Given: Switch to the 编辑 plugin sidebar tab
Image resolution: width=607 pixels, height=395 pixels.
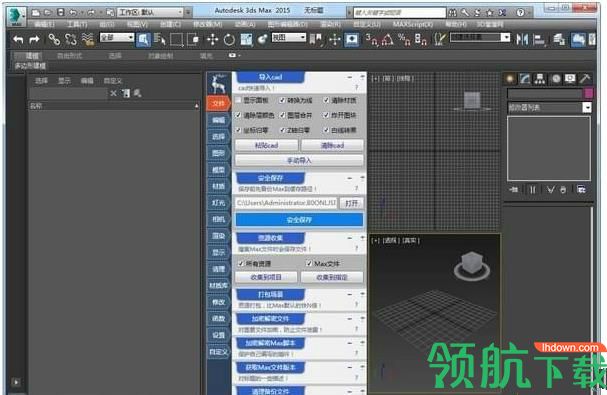Looking at the screenshot, I should 218,120.
